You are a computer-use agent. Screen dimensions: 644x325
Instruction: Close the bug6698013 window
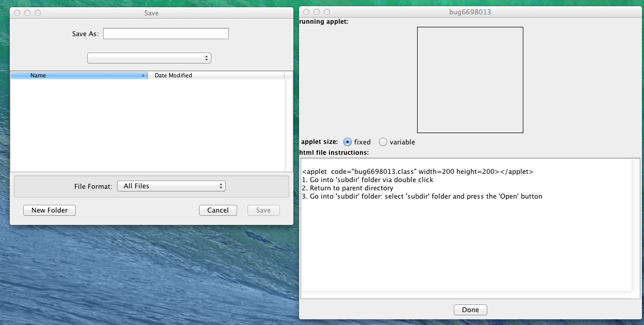tap(306, 12)
